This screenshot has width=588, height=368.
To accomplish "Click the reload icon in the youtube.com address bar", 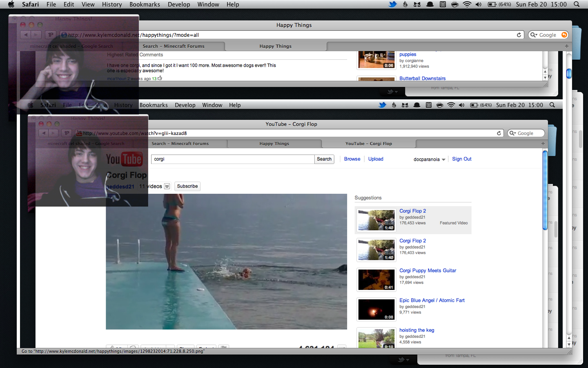I will 499,133.
